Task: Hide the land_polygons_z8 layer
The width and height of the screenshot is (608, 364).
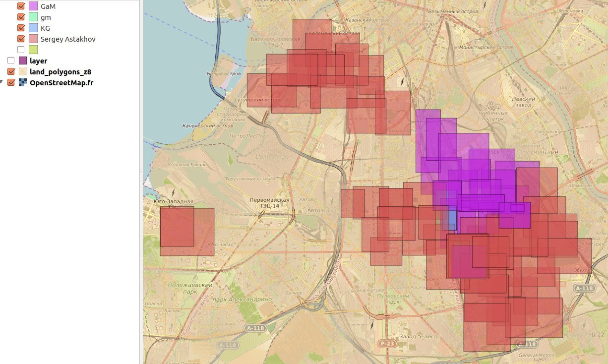Action: tap(11, 71)
